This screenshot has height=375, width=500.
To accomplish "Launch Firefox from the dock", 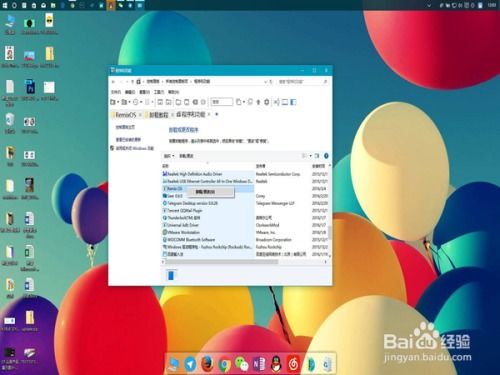I will pyautogui.click(x=207, y=363).
